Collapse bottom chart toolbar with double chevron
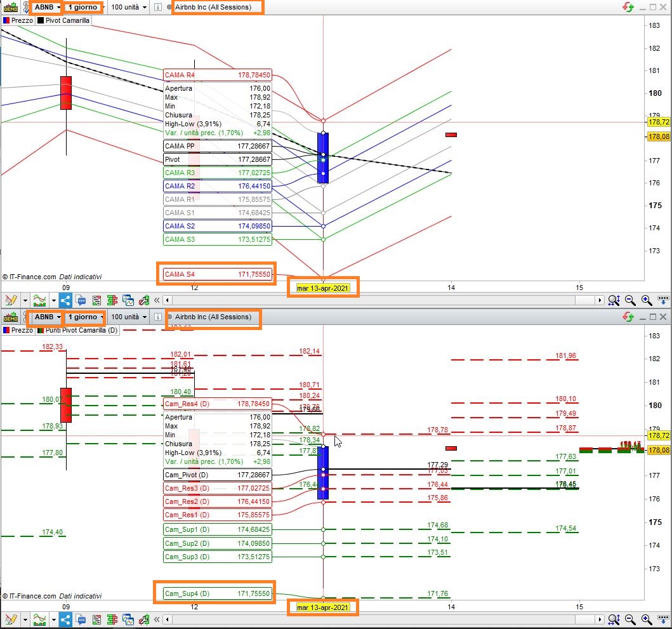The width and height of the screenshot is (672, 629). (x=157, y=619)
